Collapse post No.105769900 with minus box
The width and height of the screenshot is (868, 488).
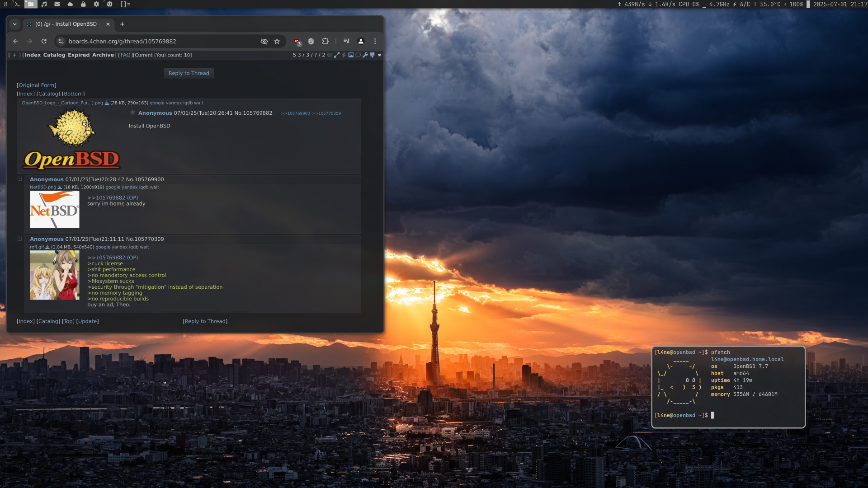tap(20, 179)
